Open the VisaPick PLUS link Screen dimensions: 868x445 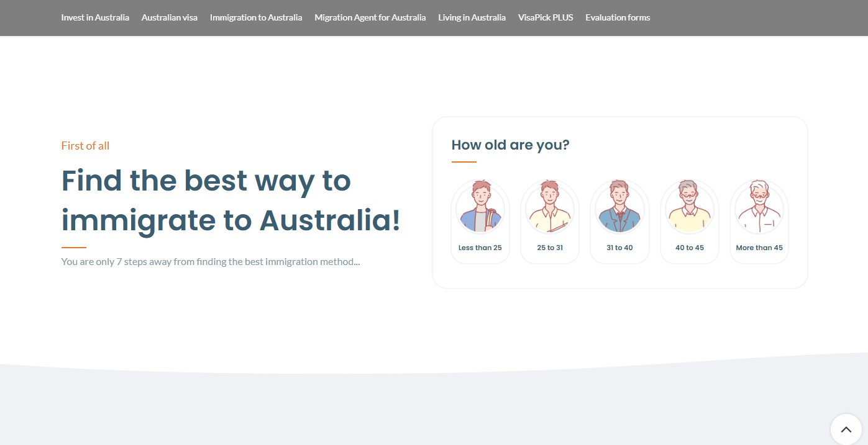(546, 17)
